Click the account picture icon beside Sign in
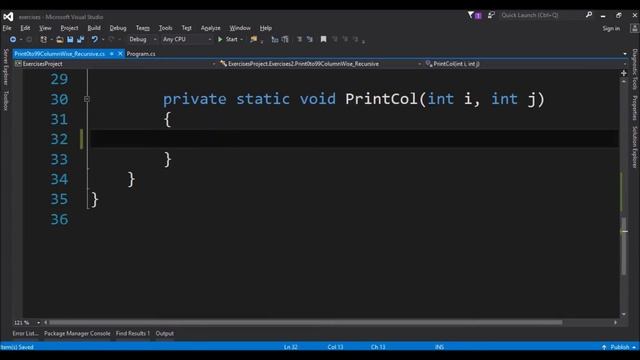 click(x=634, y=28)
